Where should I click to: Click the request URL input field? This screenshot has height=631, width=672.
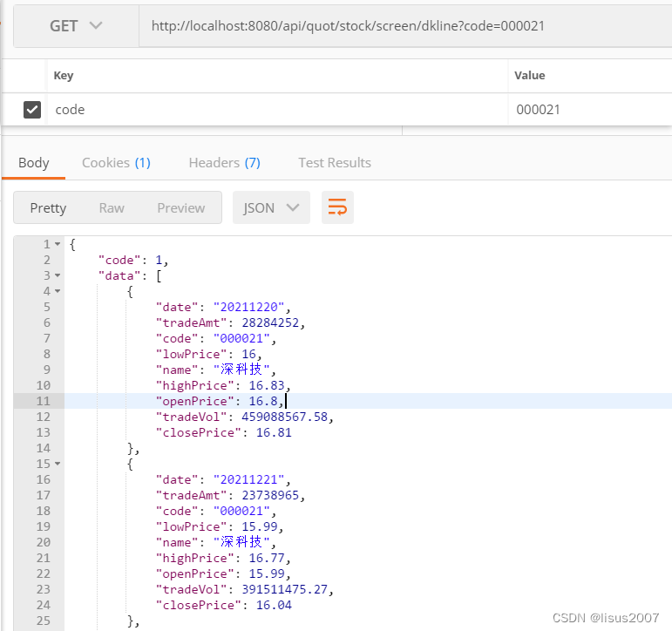(405, 26)
